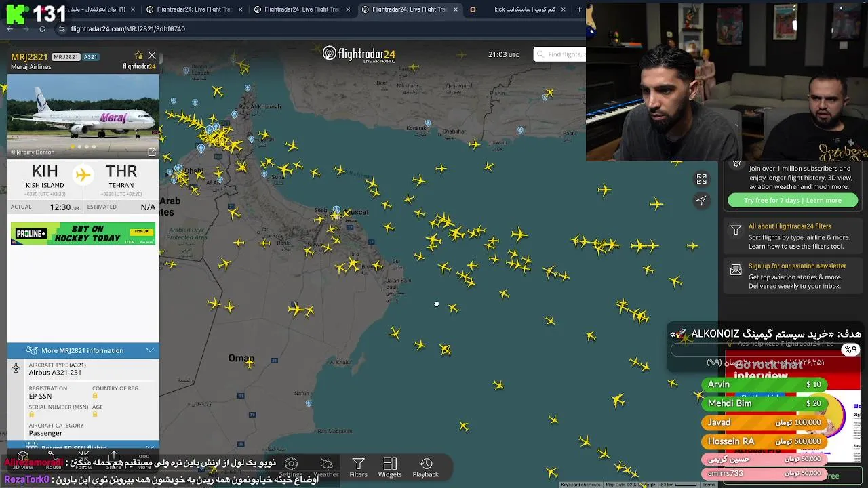The width and height of the screenshot is (868, 488).
Task: Focus the Find flights search box
Action: 559,54
